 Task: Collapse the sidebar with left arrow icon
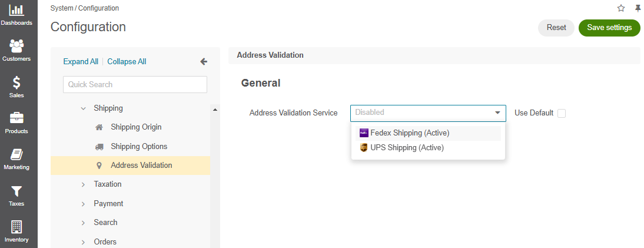point(204,62)
